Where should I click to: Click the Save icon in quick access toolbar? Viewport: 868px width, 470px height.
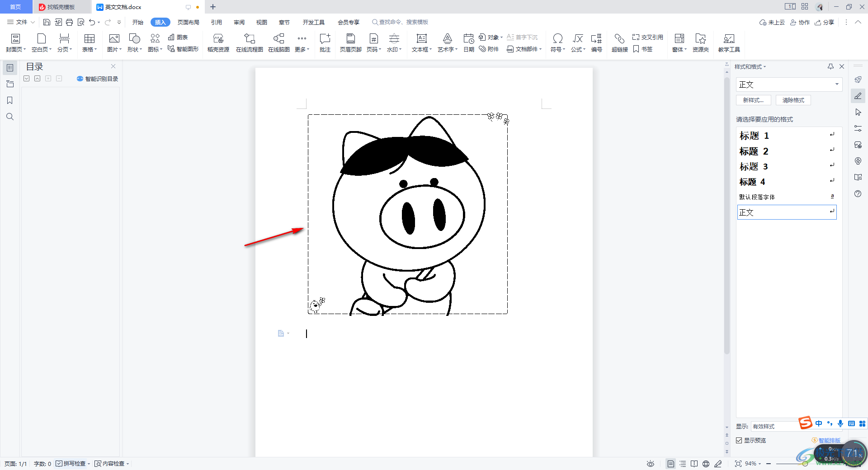pos(47,22)
